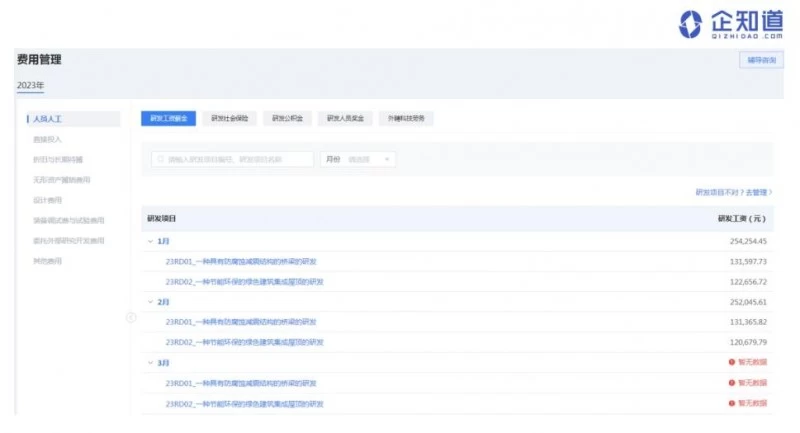This screenshot has width=800, height=433.
Task: Click the 研发项目不对？去管理 link
Action: [x=733, y=192]
